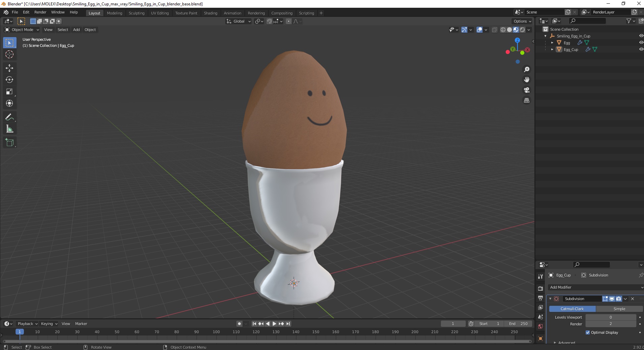This screenshot has width=644, height=350.
Task: Open the Render menu
Action: (40, 12)
